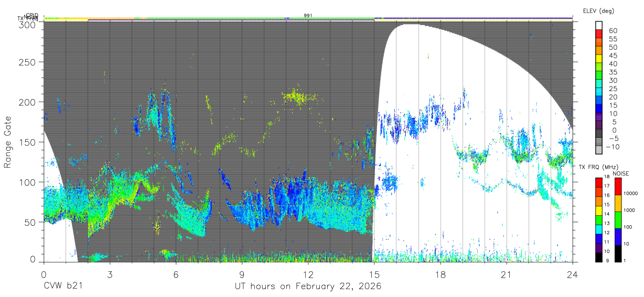644x297 pixels.
Task: Click the '24' tick label on the UT hours axis
Action: click(x=573, y=274)
